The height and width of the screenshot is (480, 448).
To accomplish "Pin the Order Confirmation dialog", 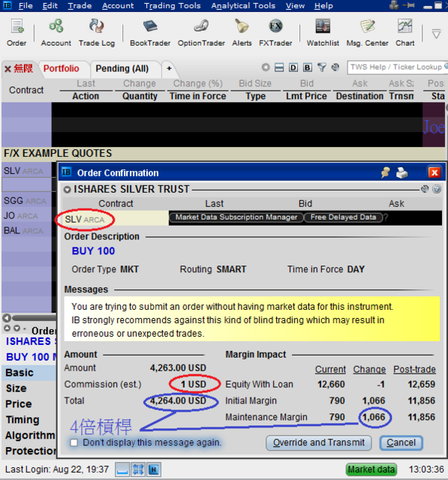I will pyautogui.click(x=386, y=172).
